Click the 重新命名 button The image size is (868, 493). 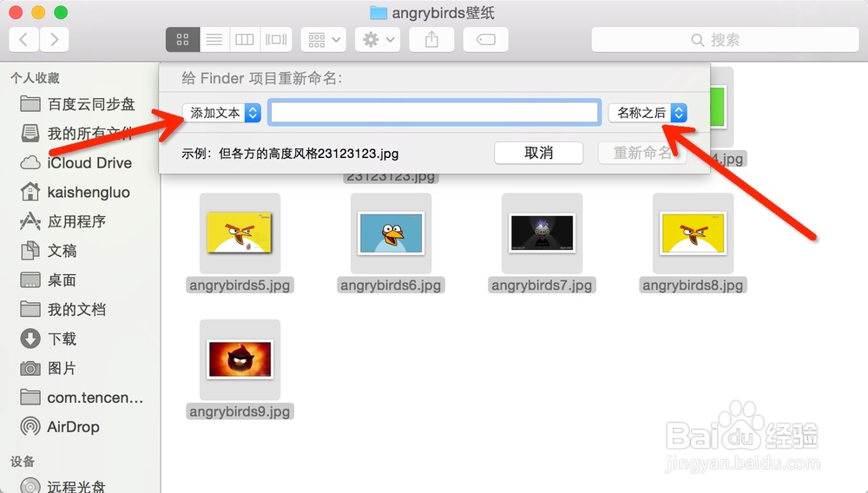(x=642, y=153)
